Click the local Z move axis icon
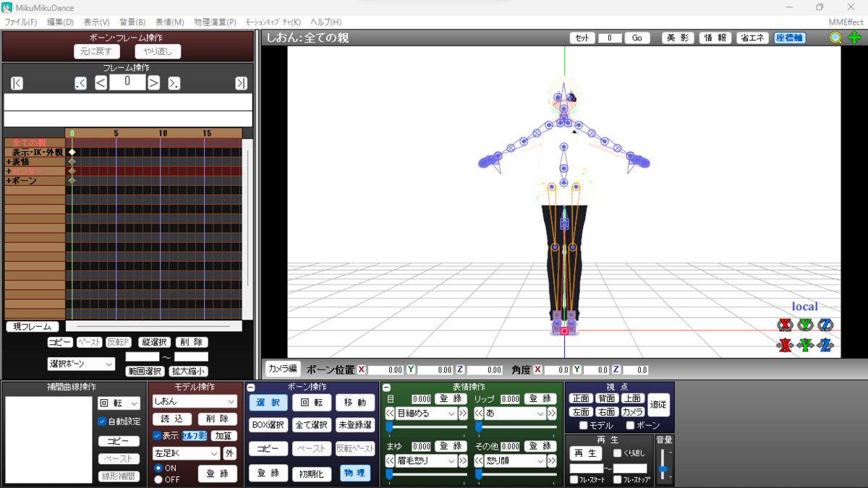The height and width of the screenshot is (488, 868). tap(825, 345)
